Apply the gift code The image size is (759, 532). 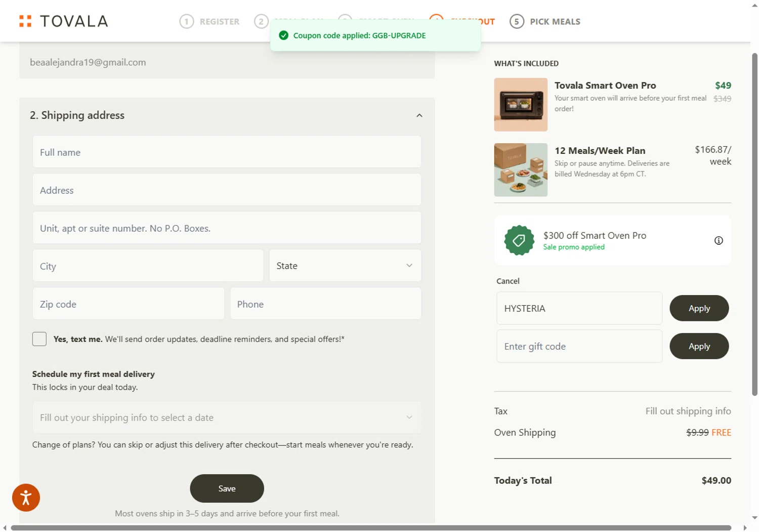699,346
